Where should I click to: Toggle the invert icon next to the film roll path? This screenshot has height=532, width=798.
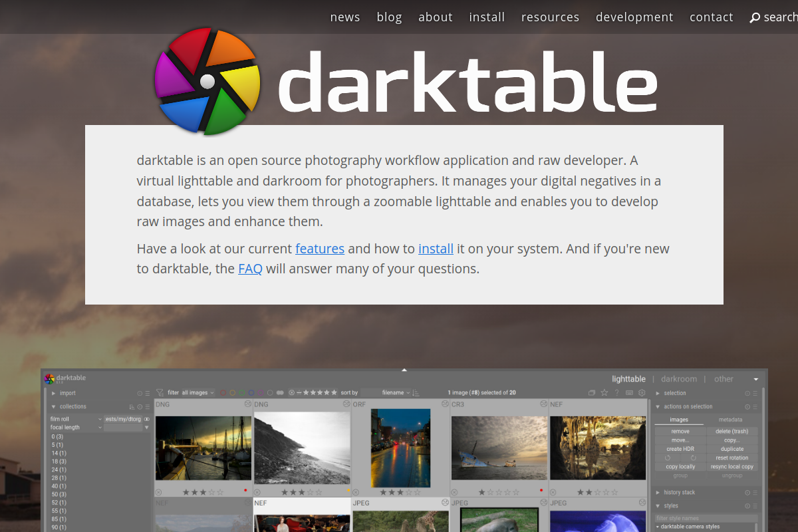coord(147,419)
